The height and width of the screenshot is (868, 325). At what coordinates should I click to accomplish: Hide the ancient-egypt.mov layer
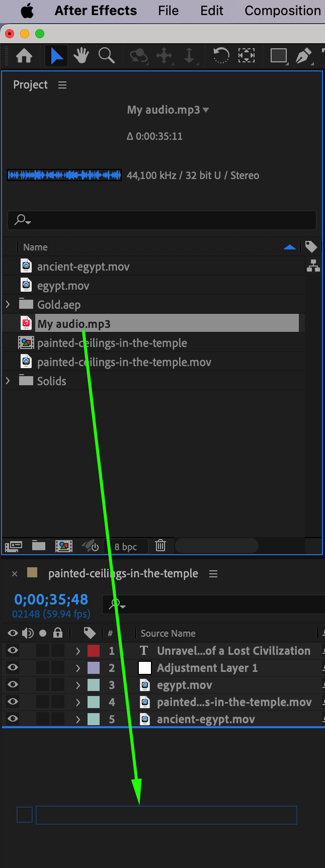coord(13,719)
